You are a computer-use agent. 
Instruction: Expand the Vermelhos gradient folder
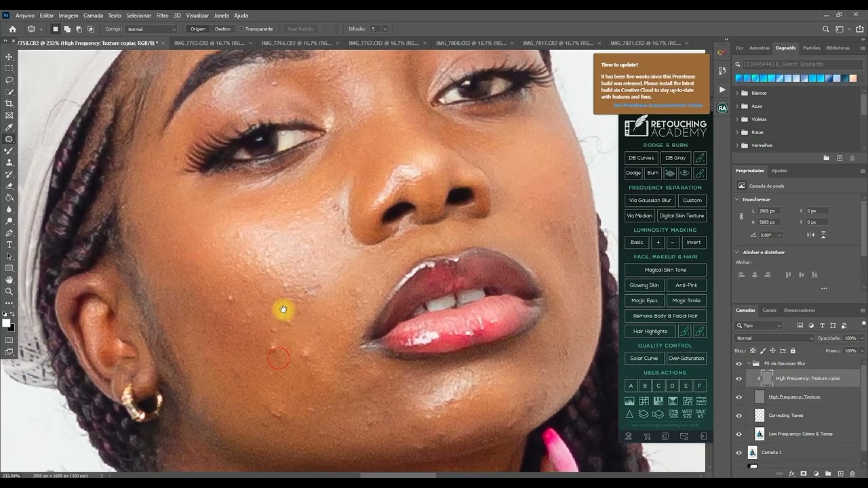coord(737,145)
